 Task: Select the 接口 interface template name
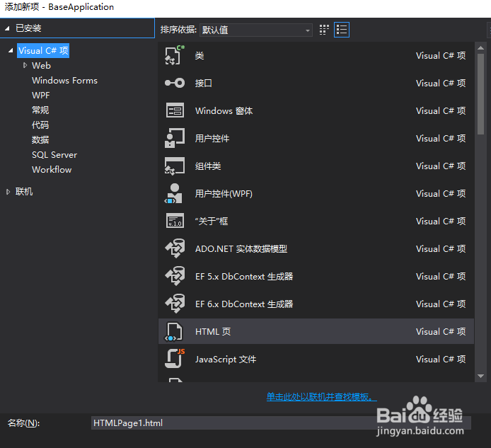point(204,83)
